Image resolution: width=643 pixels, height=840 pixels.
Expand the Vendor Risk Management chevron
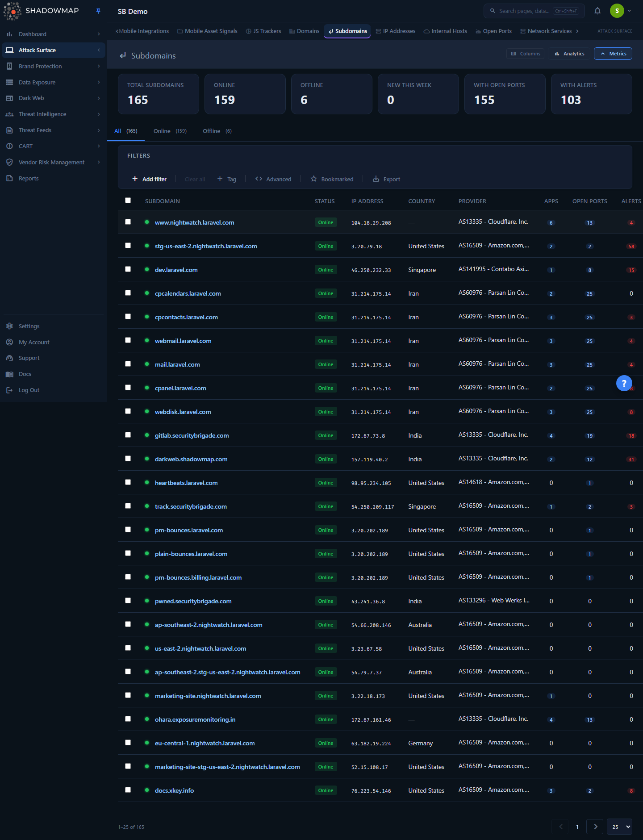point(99,162)
